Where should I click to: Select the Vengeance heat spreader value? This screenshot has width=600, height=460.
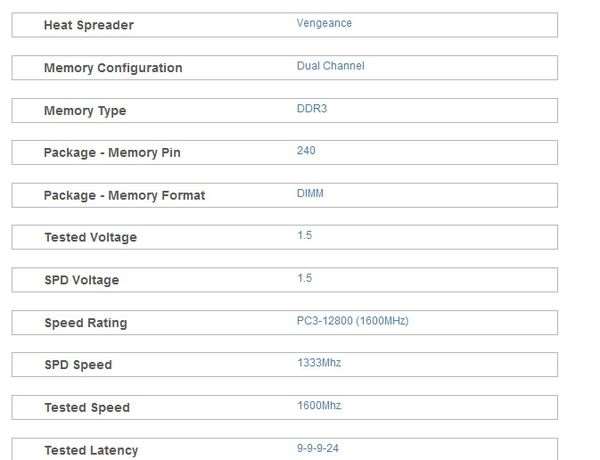[x=324, y=23]
